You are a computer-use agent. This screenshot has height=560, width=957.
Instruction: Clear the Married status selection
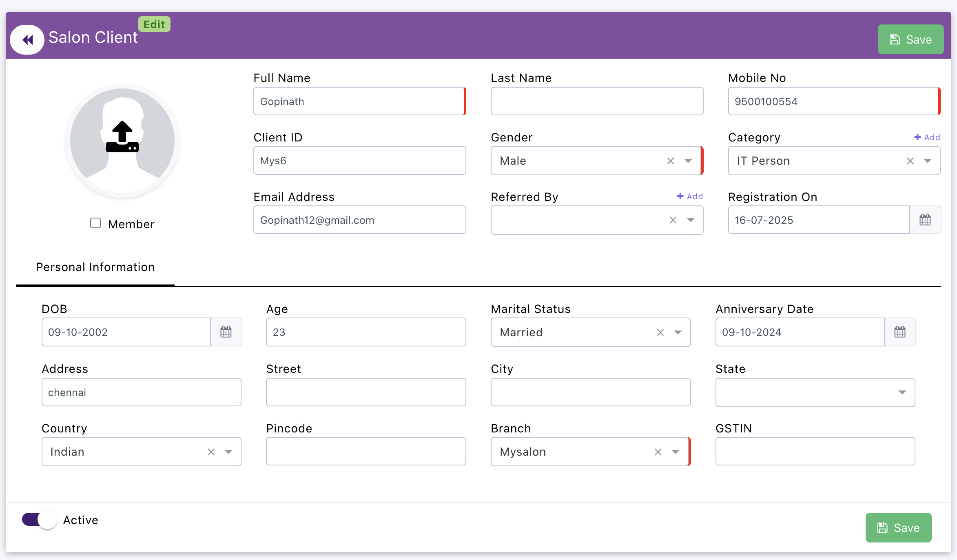click(x=660, y=333)
